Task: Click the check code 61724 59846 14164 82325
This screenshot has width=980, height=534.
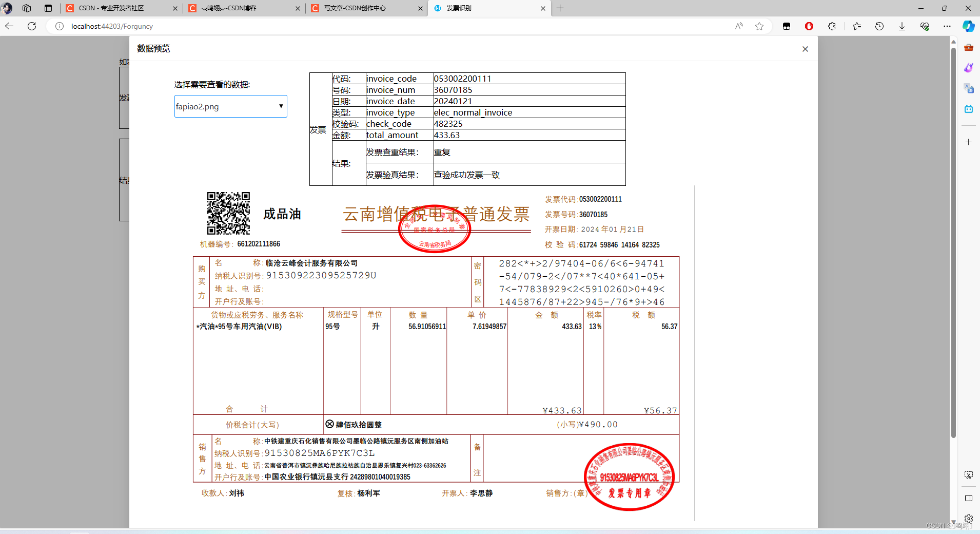Action: pyautogui.click(x=619, y=245)
